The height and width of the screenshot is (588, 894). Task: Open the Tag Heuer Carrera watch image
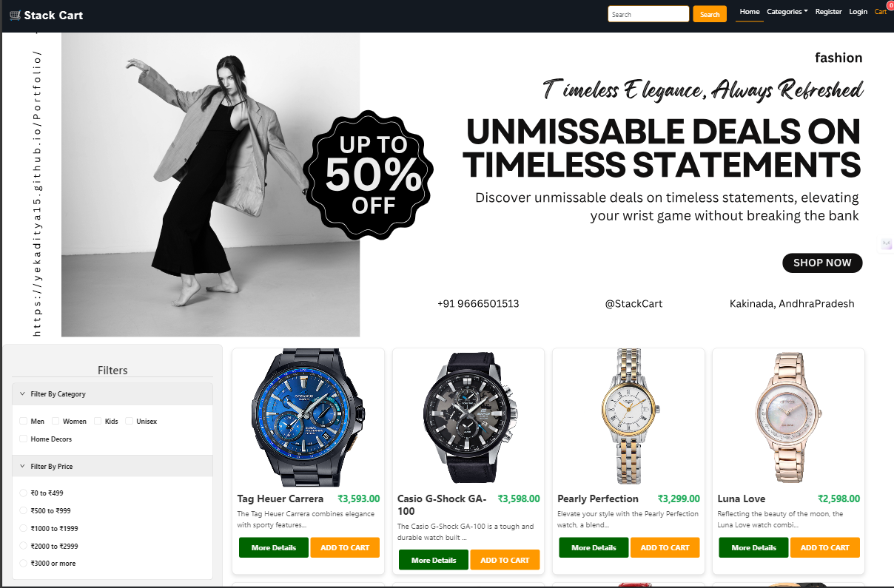pyautogui.click(x=308, y=417)
